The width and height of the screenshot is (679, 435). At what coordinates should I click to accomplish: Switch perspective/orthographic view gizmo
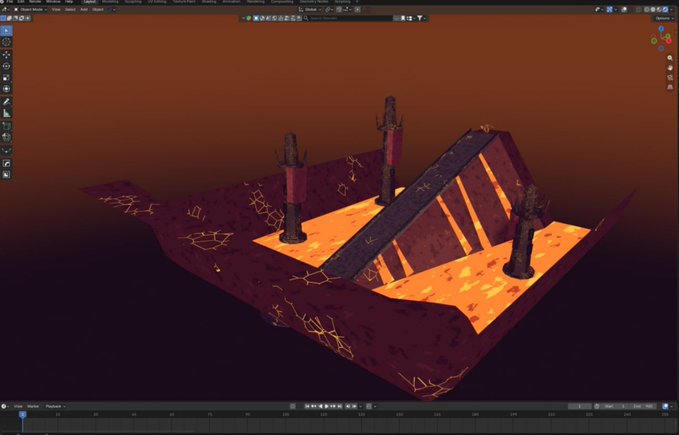pyautogui.click(x=670, y=87)
